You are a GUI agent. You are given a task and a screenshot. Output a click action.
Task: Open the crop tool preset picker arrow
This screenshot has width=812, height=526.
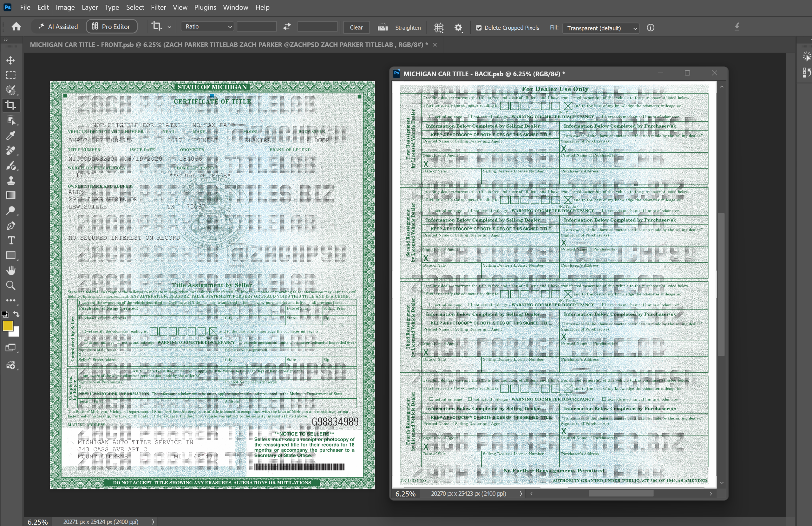tap(169, 27)
